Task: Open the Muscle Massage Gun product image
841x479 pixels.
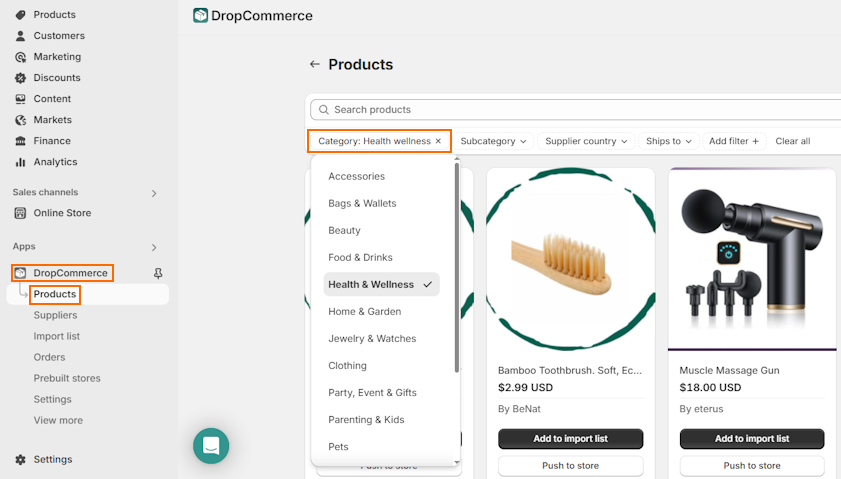Action: [751, 259]
